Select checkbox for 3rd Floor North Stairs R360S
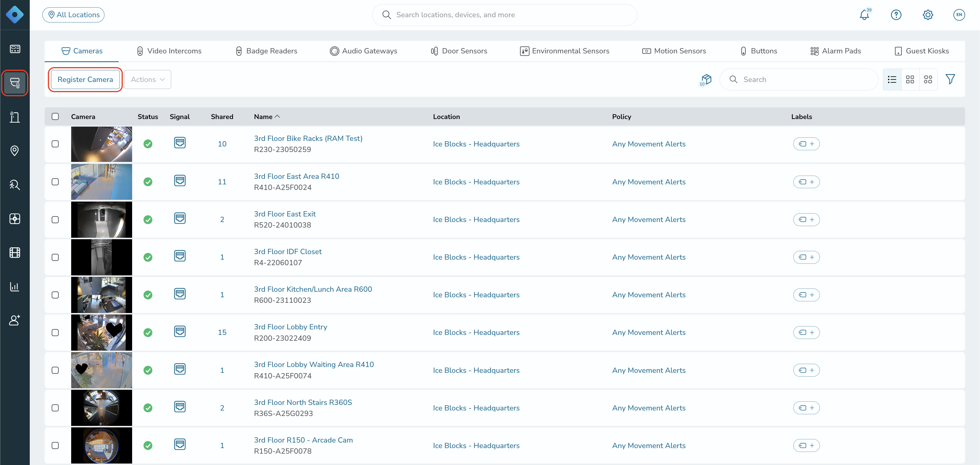This screenshot has width=980, height=465. click(x=55, y=408)
